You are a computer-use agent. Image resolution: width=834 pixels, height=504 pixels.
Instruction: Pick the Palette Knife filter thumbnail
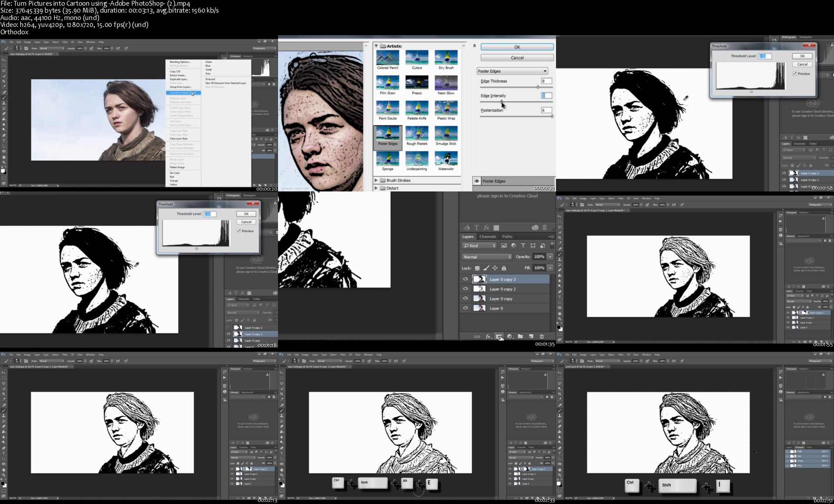[417, 108]
